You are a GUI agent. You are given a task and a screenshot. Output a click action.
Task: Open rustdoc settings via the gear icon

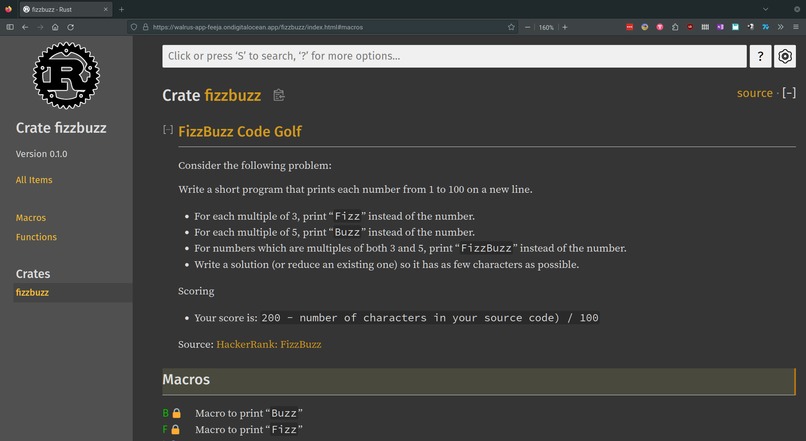pos(785,56)
